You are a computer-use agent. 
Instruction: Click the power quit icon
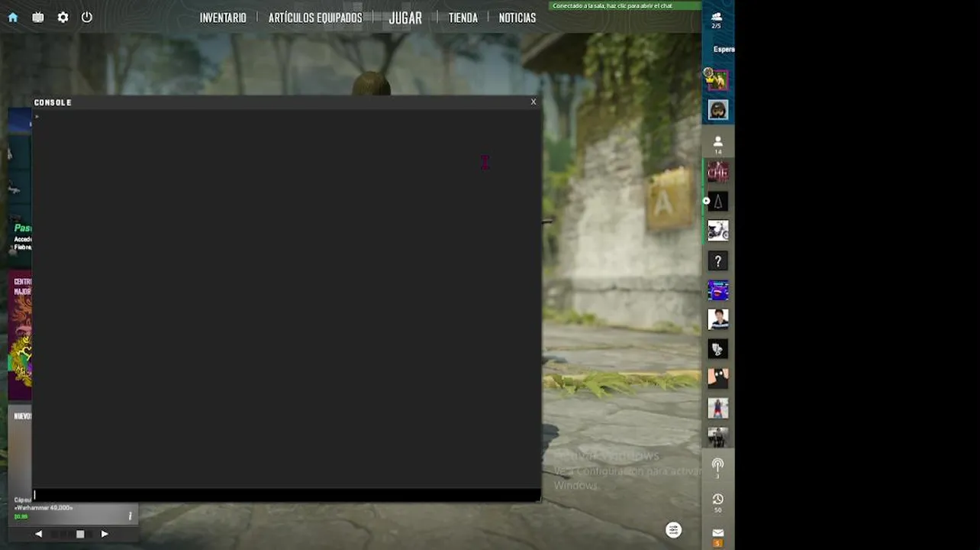click(87, 17)
